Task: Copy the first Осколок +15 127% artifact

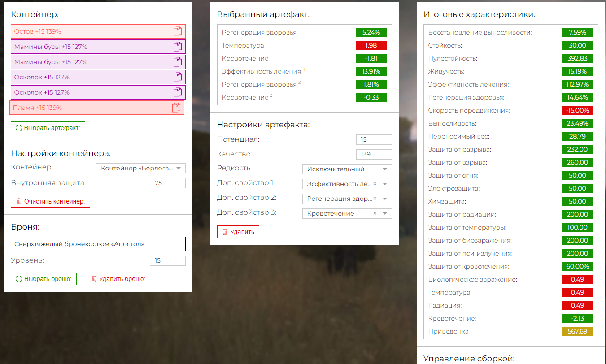Action: click(x=178, y=77)
